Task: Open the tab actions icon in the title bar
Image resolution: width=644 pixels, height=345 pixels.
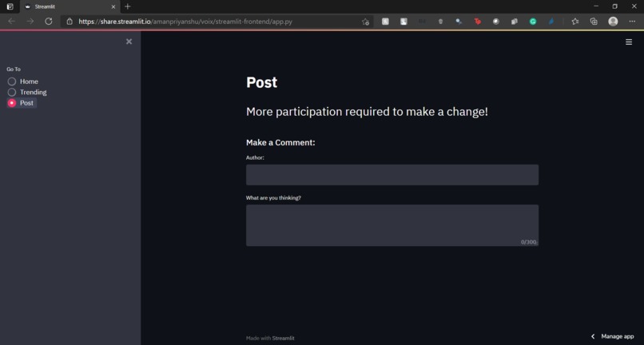Action: [x=10, y=6]
